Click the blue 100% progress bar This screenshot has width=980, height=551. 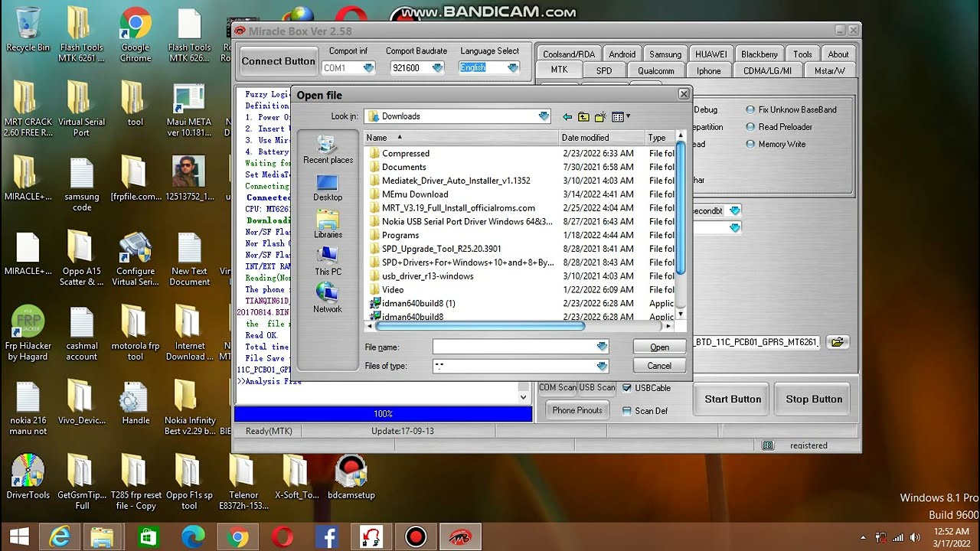click(x=383, y=414)
